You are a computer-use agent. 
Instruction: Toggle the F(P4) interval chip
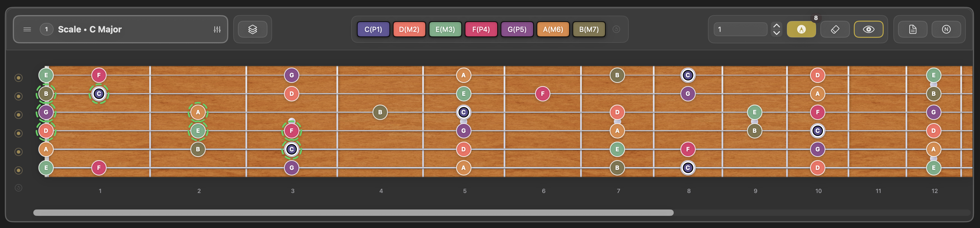481,29
